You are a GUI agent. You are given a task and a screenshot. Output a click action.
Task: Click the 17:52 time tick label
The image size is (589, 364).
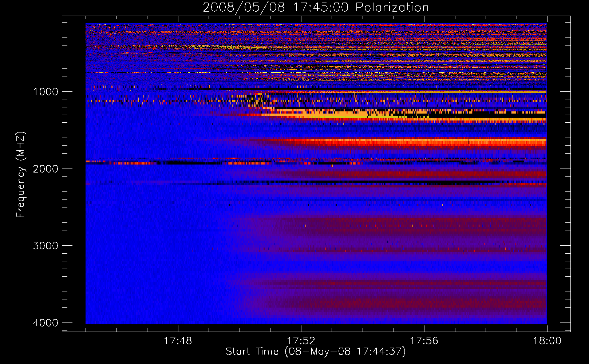pyautogui.click(x=301, y=341)
